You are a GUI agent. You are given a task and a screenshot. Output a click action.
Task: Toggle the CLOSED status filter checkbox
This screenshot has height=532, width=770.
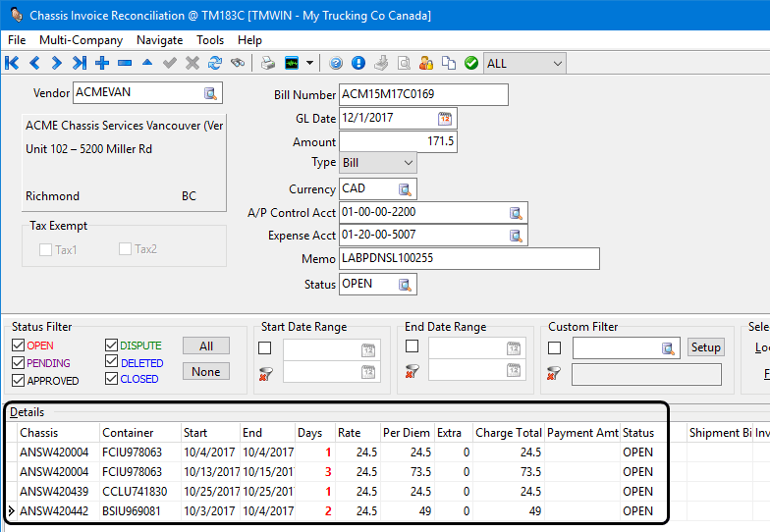pos(112,379)
